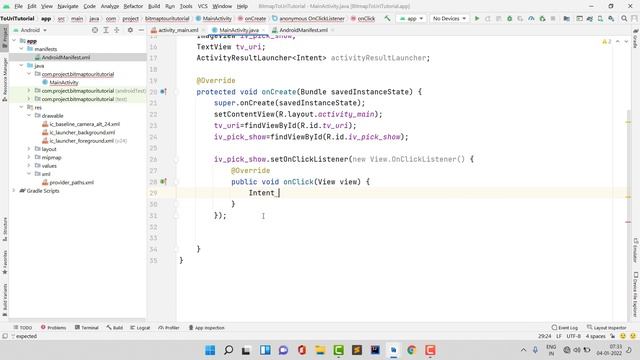The width and height of the screenshot is (640, 360).
Task: Open the Build menu
Action: pyautogui.click(x=154, y=7)
